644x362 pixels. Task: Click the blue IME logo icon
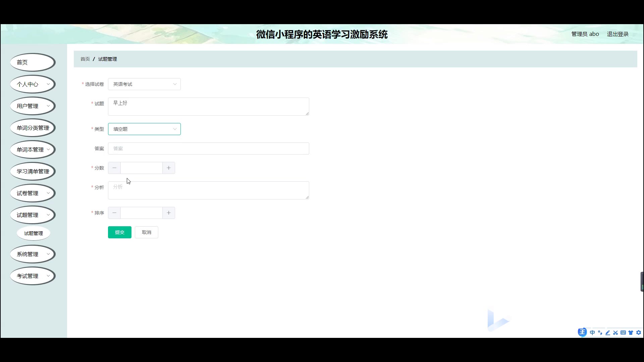click(582, 332)
